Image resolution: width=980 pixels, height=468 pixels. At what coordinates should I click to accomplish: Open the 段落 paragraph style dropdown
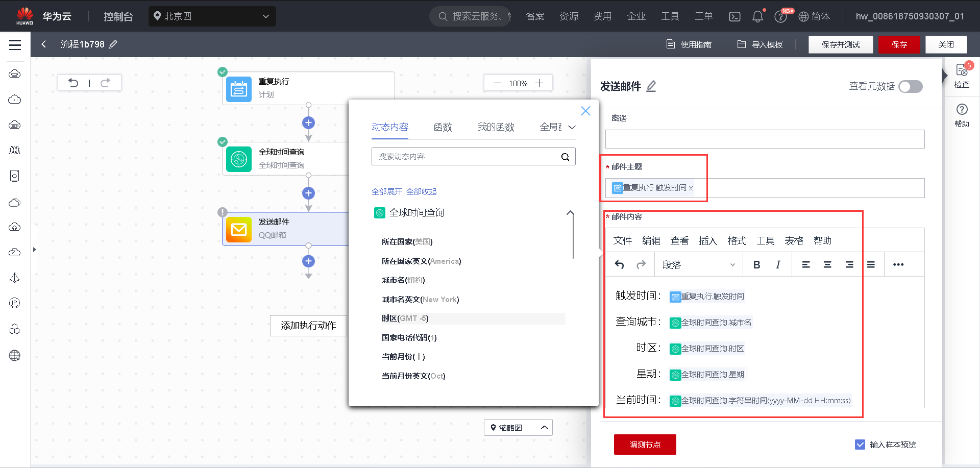click(698, 264)
